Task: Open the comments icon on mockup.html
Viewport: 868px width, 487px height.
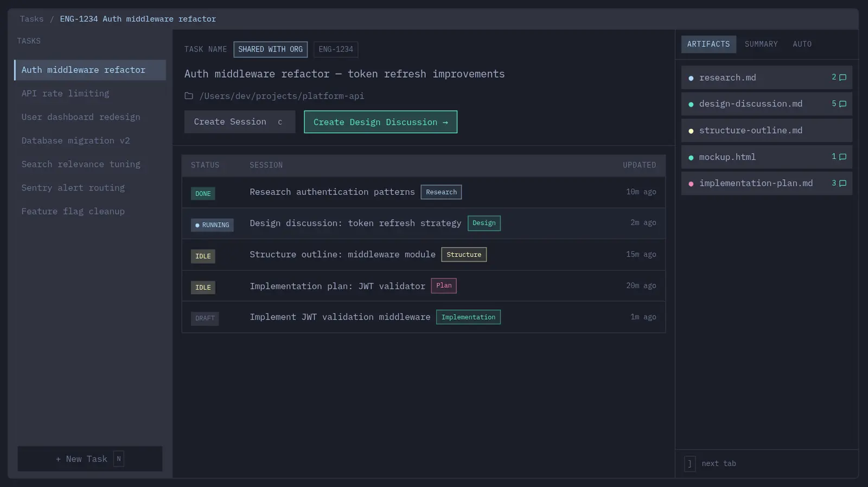Action: [843, 157]
